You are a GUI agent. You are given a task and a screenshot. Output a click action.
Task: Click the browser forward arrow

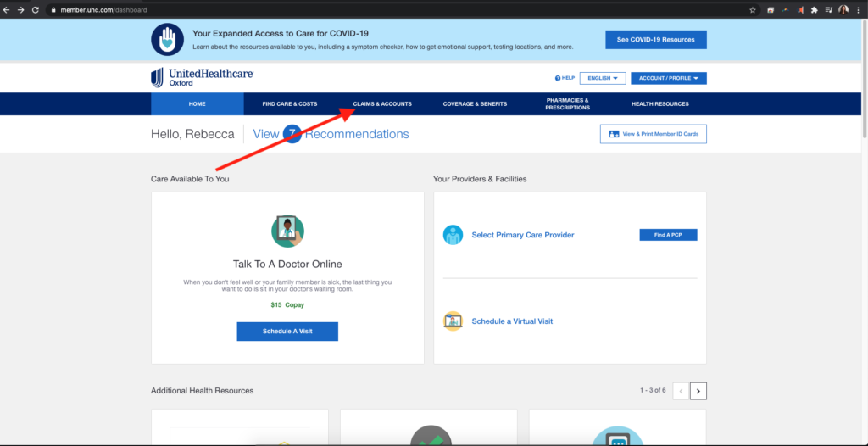point(21,10)
